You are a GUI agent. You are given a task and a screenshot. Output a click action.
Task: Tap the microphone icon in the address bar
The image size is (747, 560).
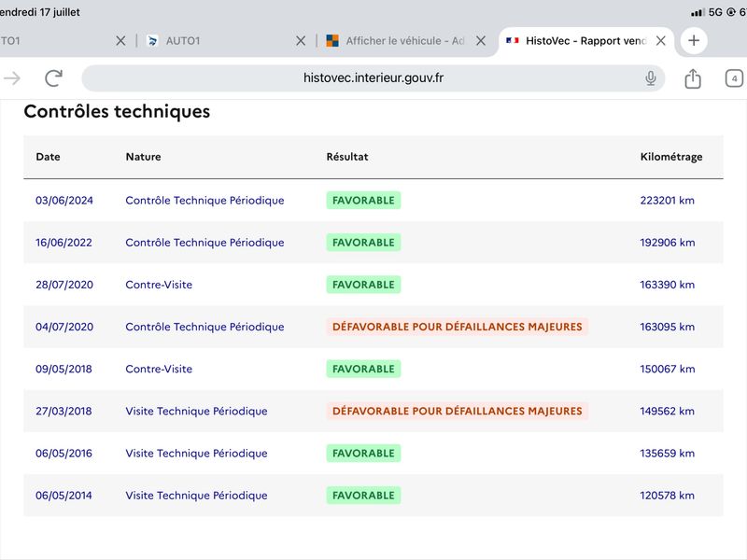650,78
